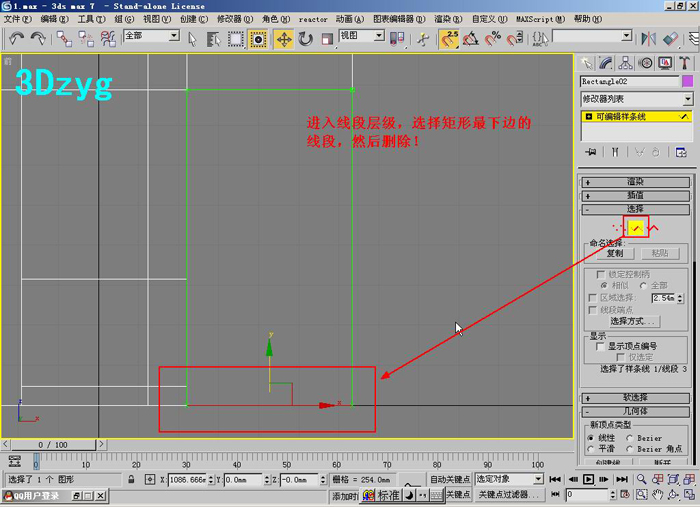Open the MAXScript menu

click(540, 19)
